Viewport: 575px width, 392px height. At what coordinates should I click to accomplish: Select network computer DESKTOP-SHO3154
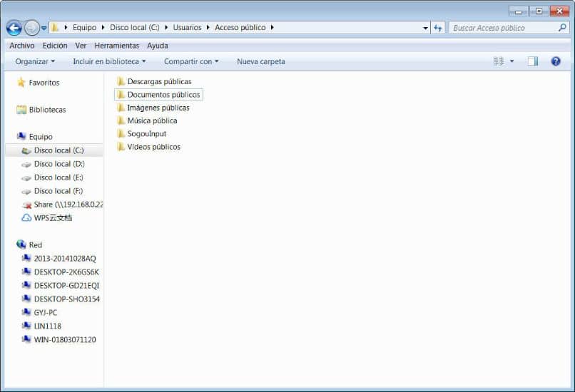pyautogui.click(x=61, y=299)
